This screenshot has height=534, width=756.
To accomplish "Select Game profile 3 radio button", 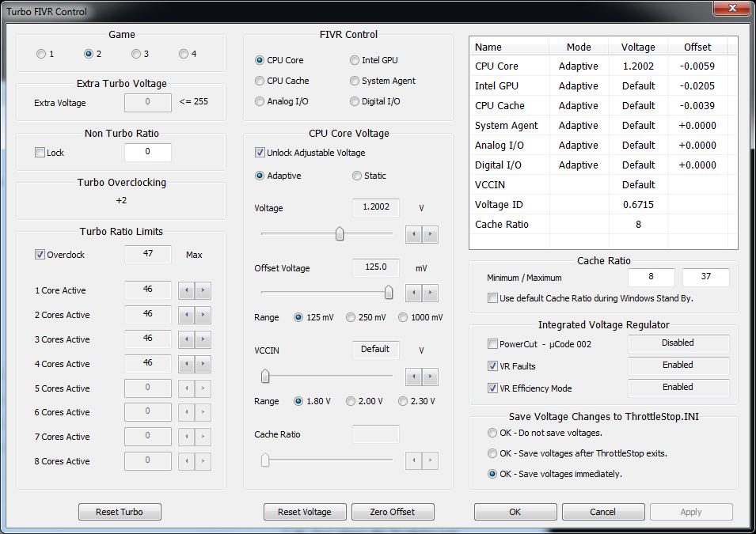I will pyautogui.click(x=136, y=54).
